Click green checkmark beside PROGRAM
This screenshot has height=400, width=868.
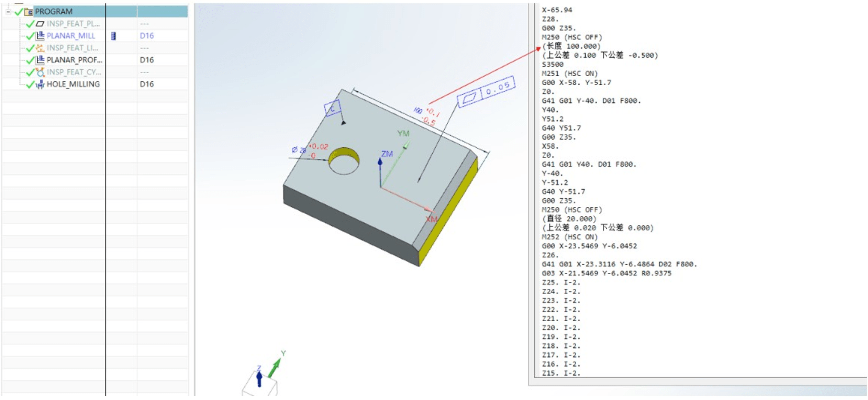[x=19, y=12]
